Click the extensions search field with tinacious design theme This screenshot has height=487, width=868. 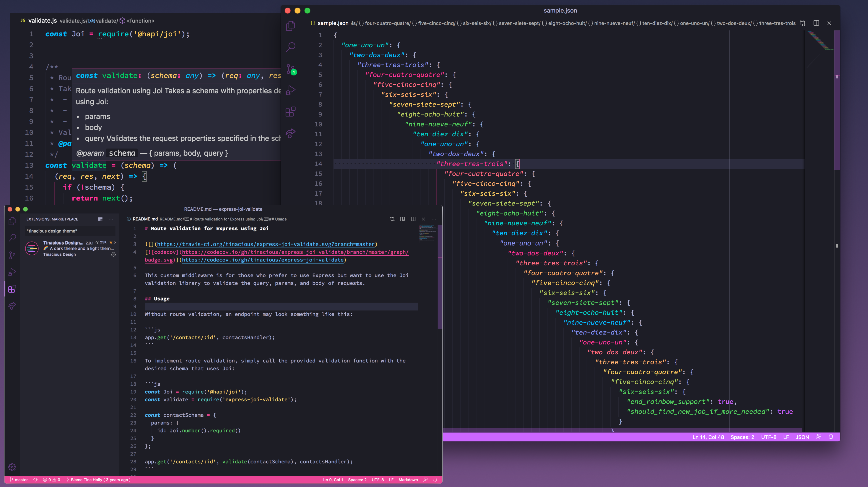(x=70, y=231)
